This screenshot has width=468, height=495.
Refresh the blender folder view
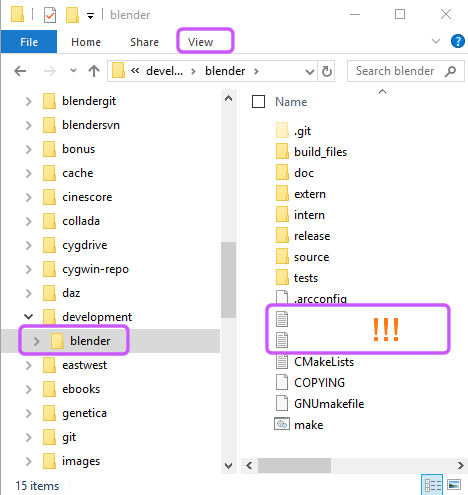pyautogui.click(x=327, y=71)
